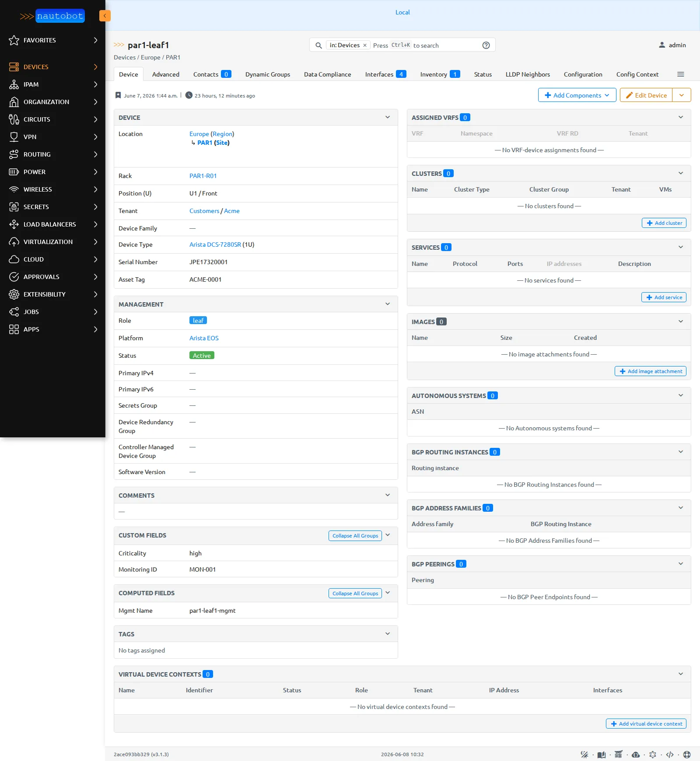Open VPN icon in sidebar

14,137
